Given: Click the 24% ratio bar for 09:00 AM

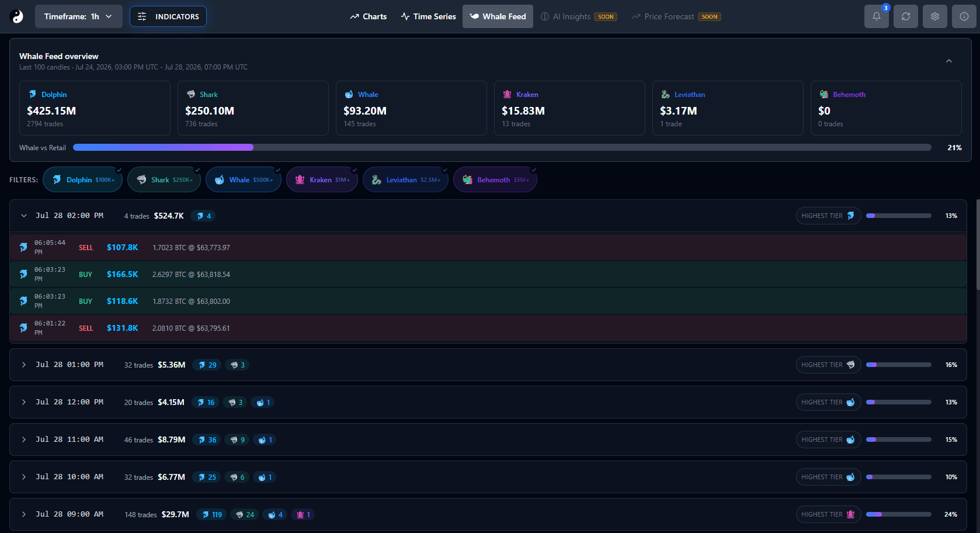Looking at the screenshot, I should (x=899, y=514).
